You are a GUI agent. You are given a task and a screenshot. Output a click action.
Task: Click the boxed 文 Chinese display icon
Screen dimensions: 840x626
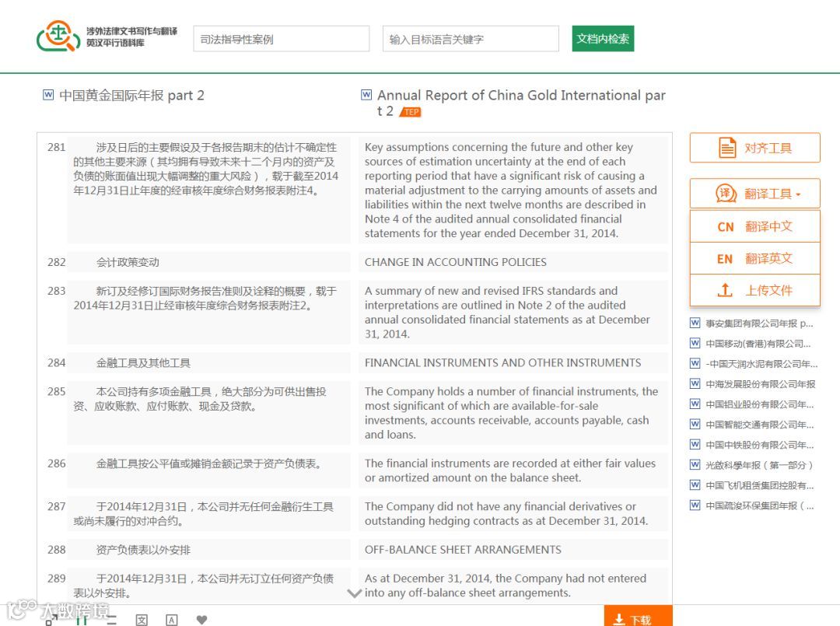click(x=142, y=620)
